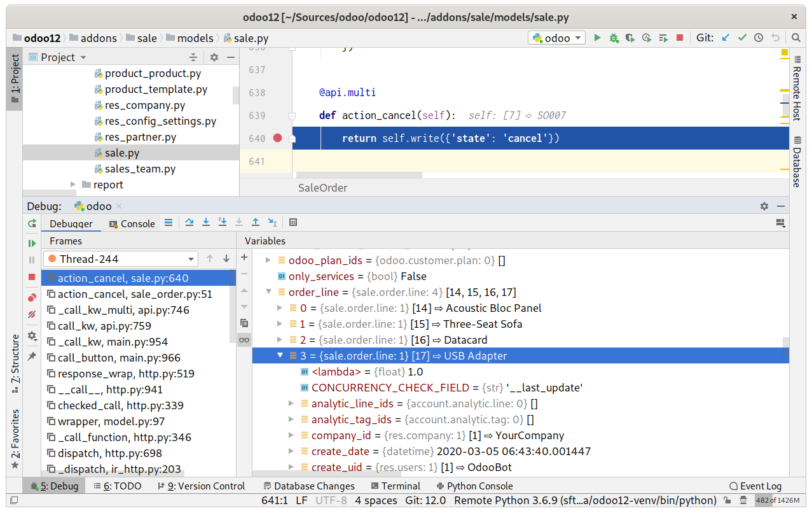This screenshot has height=513, width=812.
Task: Expand the report folder in project tree
Action: [x=73, y=185]
